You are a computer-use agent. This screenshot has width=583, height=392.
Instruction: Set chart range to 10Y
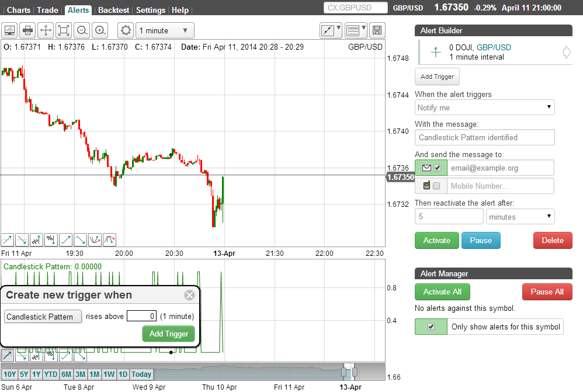point(10,374)
